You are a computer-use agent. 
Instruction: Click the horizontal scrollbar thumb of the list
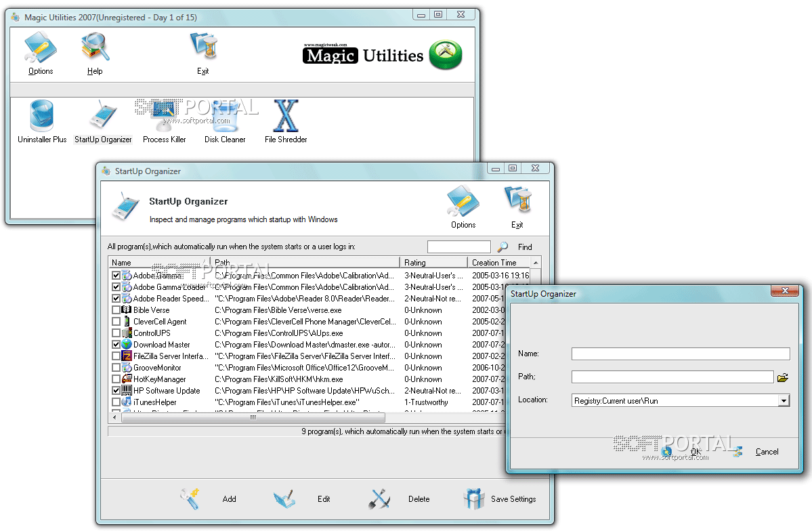coord(252,417)
